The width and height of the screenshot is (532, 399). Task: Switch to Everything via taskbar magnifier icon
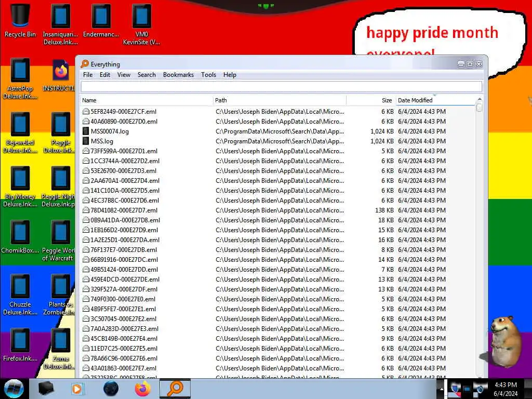(175, 389)
